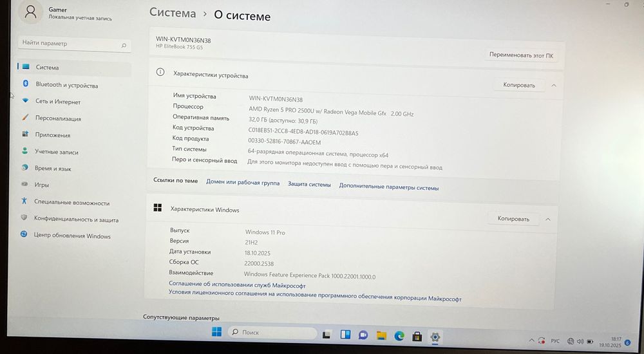Screen dimensions: 644x354
Task: Select Windows Feature Experience Pack text
Action: coord(310,275)
